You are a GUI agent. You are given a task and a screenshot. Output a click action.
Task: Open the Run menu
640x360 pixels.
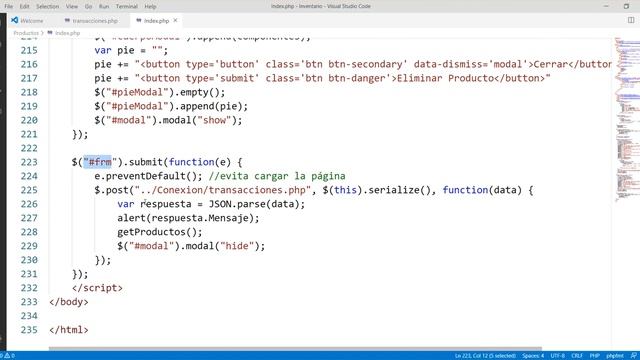104,7
